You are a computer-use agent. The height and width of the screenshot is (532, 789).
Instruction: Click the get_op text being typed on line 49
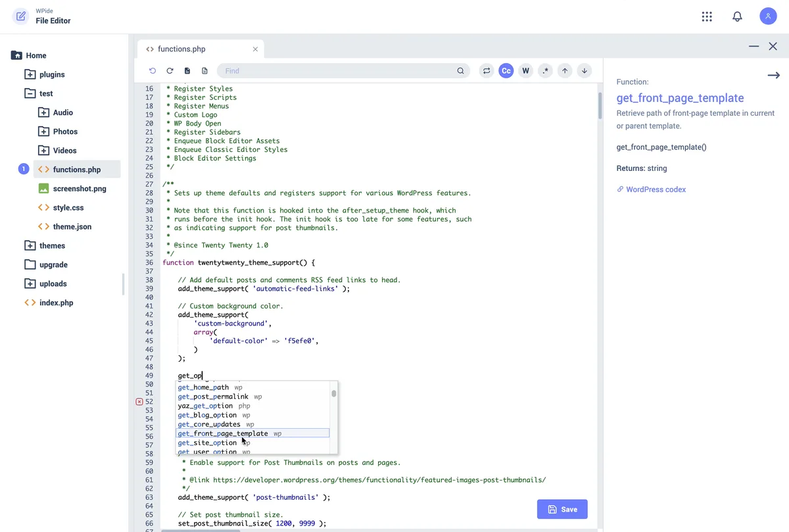(190, 375)
